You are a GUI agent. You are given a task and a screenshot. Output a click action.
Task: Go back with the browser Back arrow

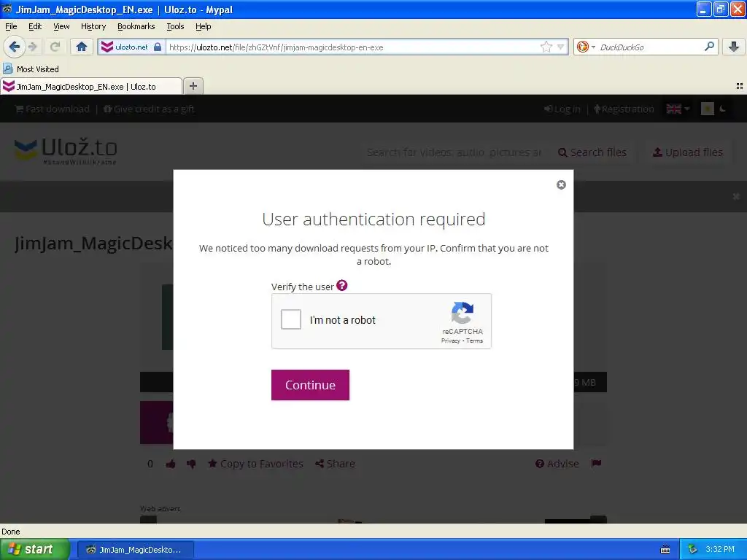(15, 47)
